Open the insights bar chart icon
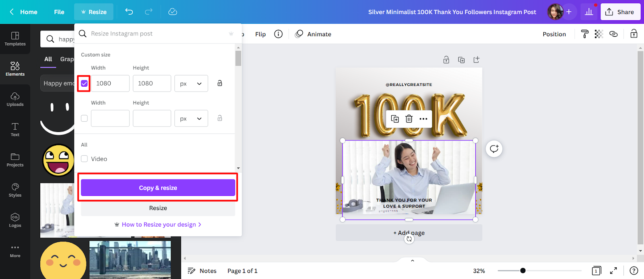 click(x=589, y=12)
